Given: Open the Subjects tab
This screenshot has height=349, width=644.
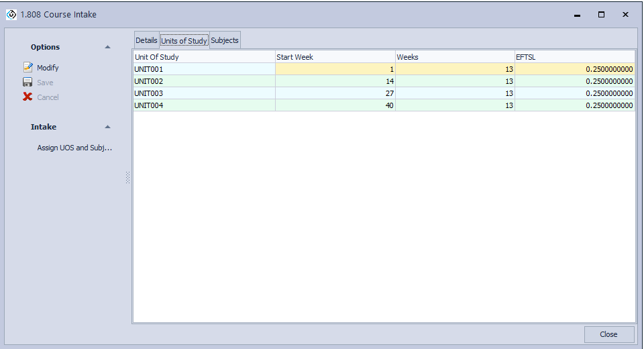Looking at the screenshot, I should (225, 40).
